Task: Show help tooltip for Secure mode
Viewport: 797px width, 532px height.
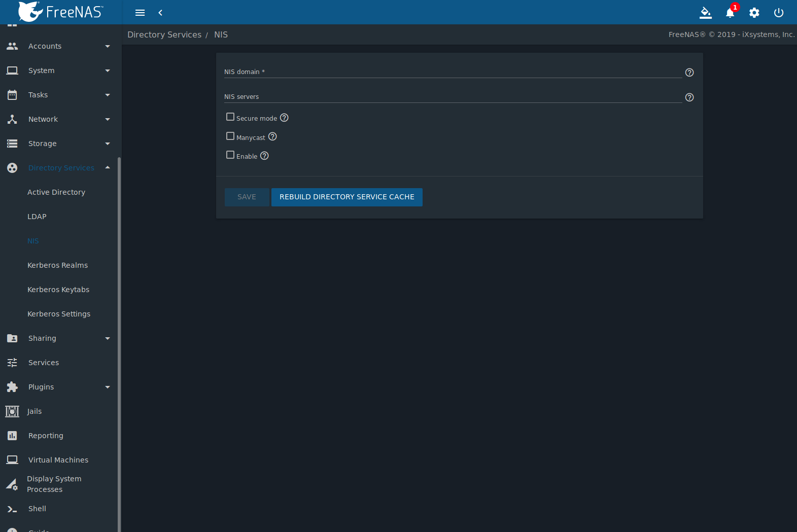Action: coord(284,118)
